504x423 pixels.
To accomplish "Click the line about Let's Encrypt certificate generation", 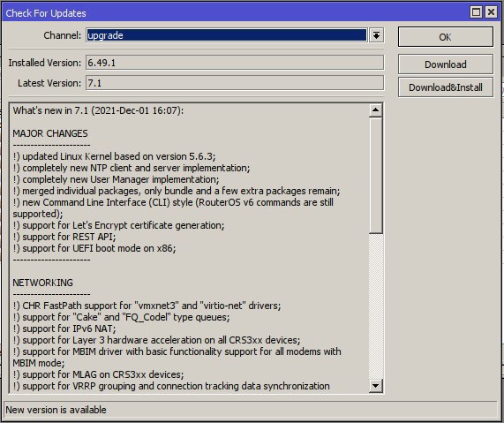I will pos(118,225).
